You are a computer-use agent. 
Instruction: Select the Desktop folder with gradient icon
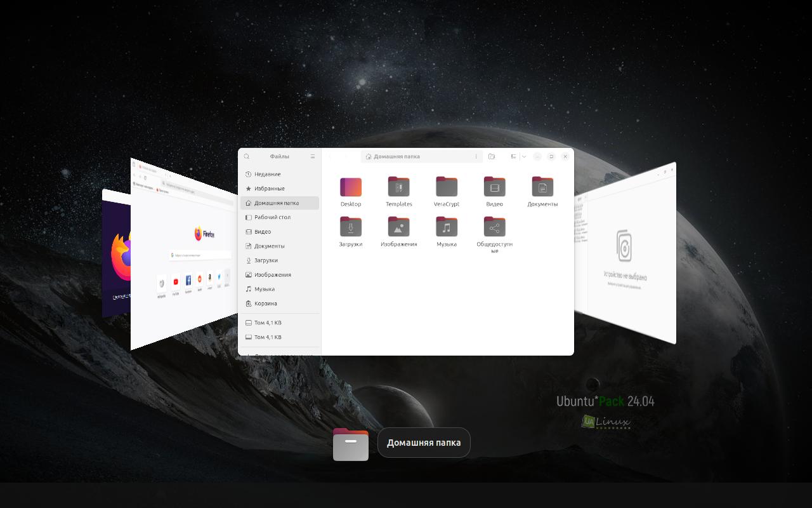(x=351, y=192)
